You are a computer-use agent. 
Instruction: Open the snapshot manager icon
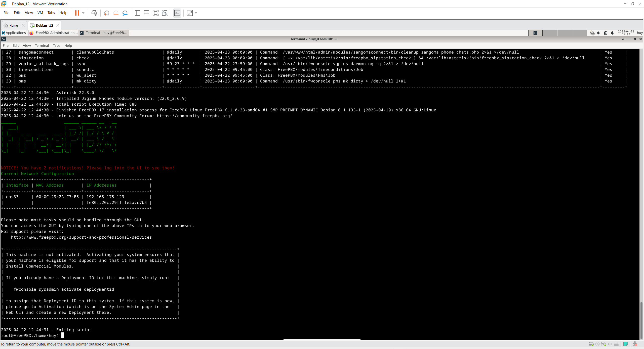125,13
